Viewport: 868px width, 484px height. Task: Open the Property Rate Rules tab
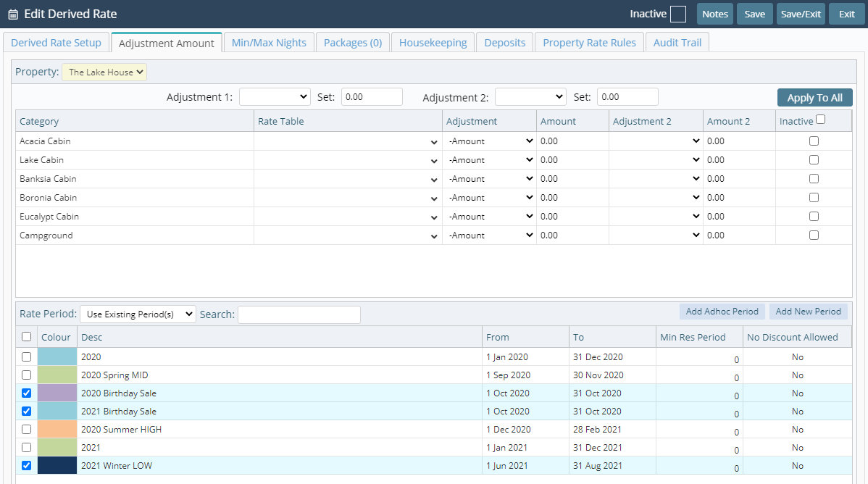point(589,43)
